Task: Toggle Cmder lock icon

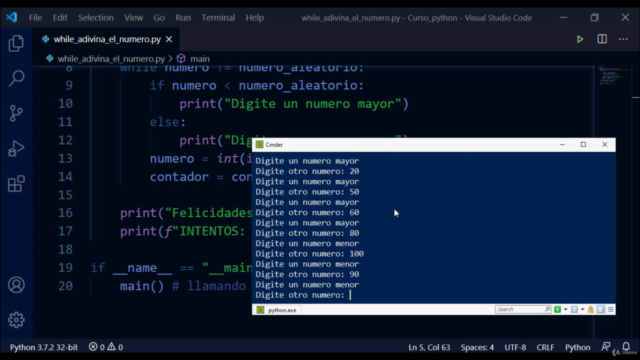Action: (x=591, y=309)
